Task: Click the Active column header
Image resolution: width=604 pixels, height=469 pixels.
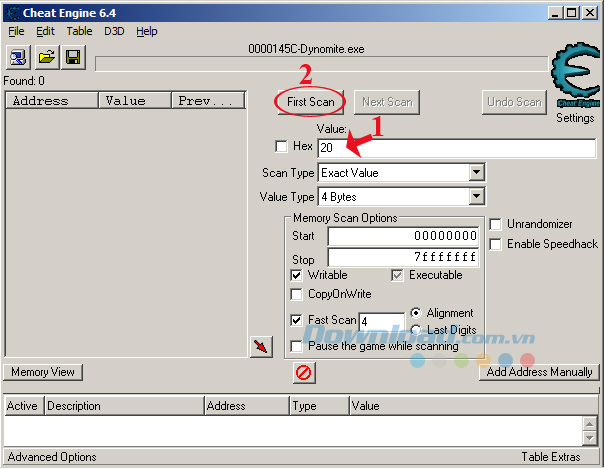Action: [x=24, y=406]
